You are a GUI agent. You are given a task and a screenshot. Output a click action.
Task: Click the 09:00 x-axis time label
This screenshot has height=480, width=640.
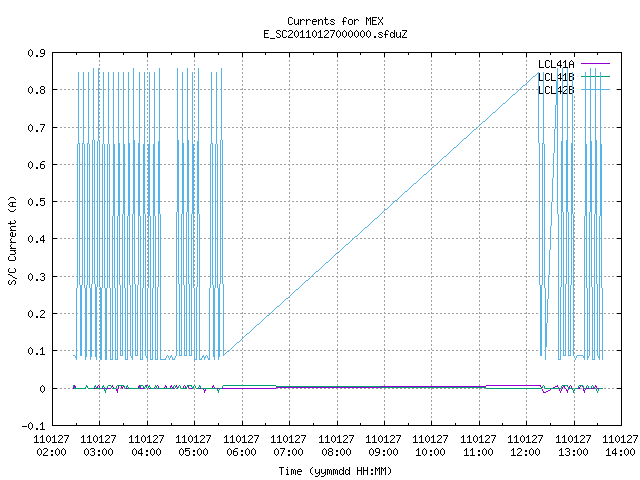pos(383,452)
